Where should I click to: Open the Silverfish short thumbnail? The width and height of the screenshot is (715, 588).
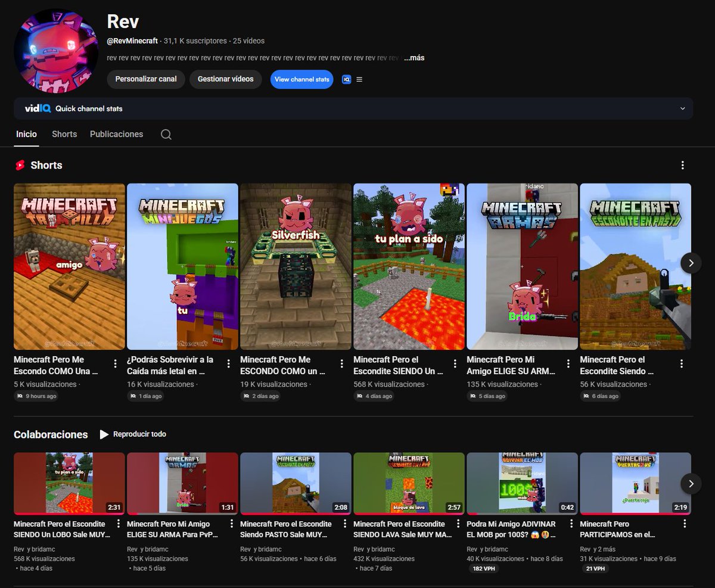(296, 266)
